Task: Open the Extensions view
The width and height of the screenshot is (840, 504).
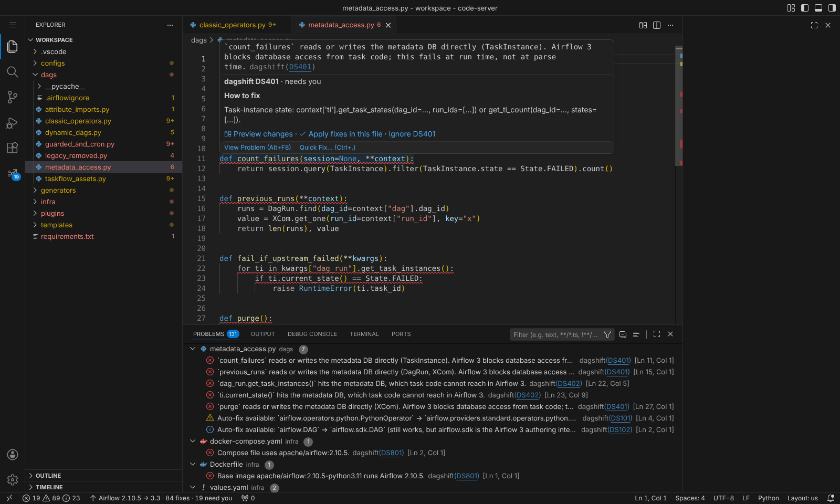Action: pos(13,148)
